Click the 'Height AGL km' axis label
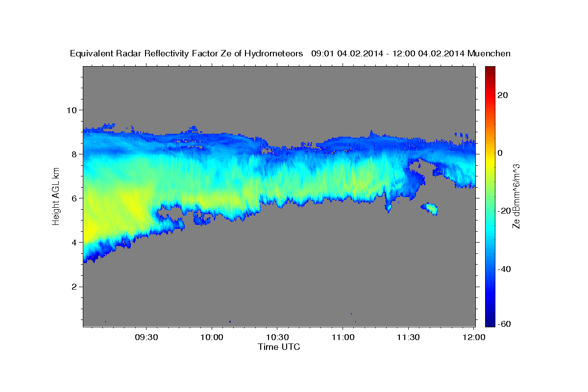The image size is (588, 392). coord(56,196)
